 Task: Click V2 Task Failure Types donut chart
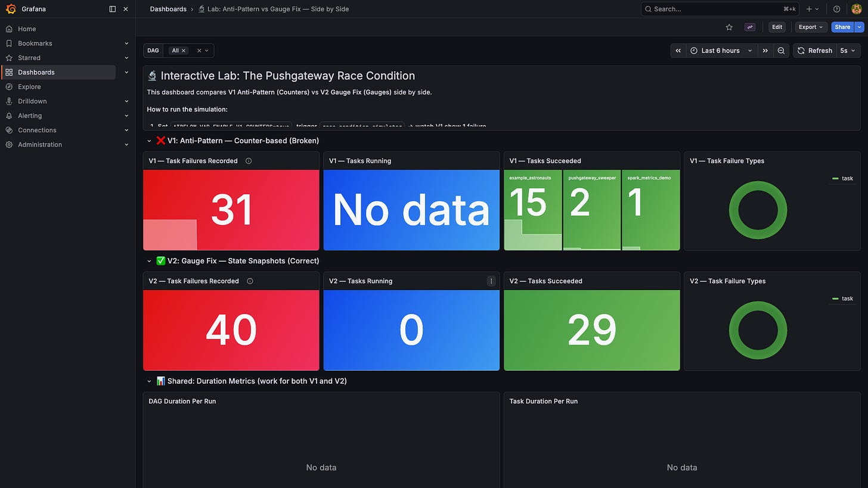[758, 331]
